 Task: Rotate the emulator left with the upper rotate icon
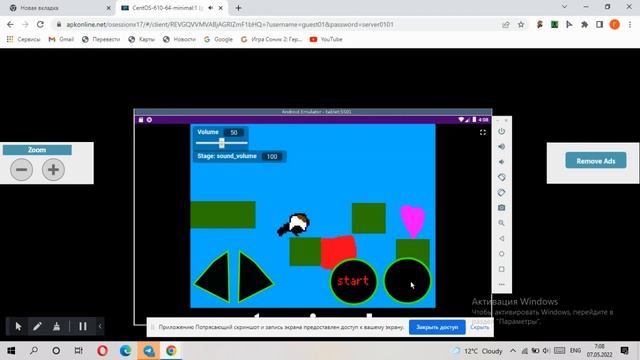(502, 177)
